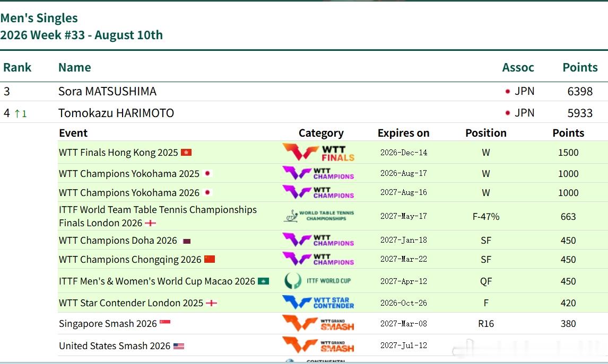Click points value 1500

pos(568,153)
